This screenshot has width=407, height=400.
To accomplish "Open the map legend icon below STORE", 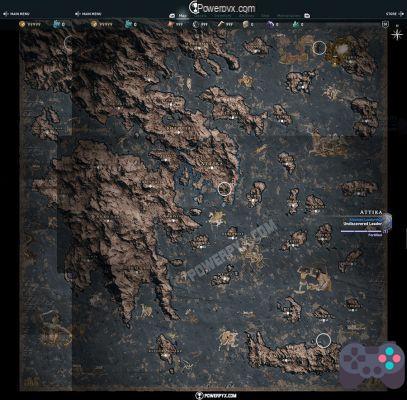I will click(x=385, y=24).
